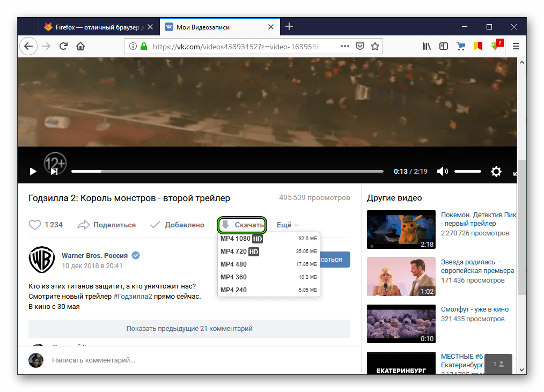Click the blue subscribe button
This screenshot has width=544, height=392.
(334, 260)
